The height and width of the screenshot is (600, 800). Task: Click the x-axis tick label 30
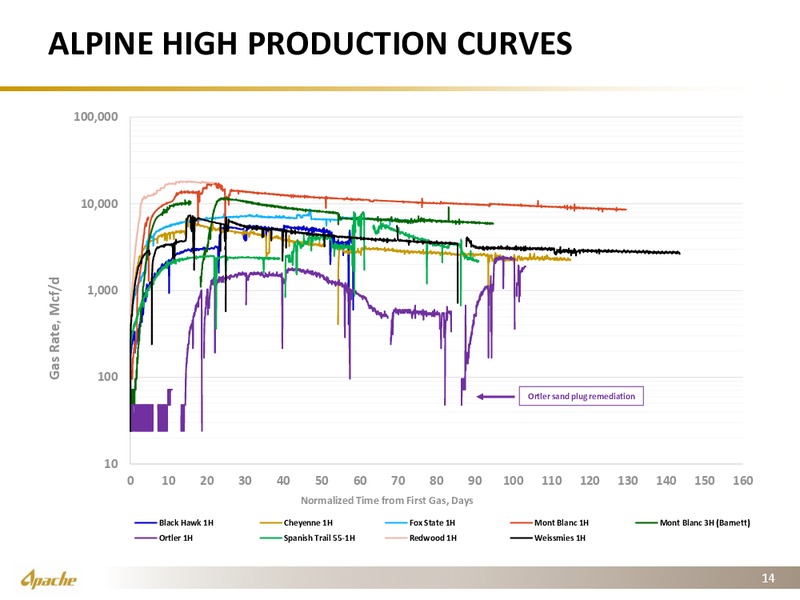245,481
